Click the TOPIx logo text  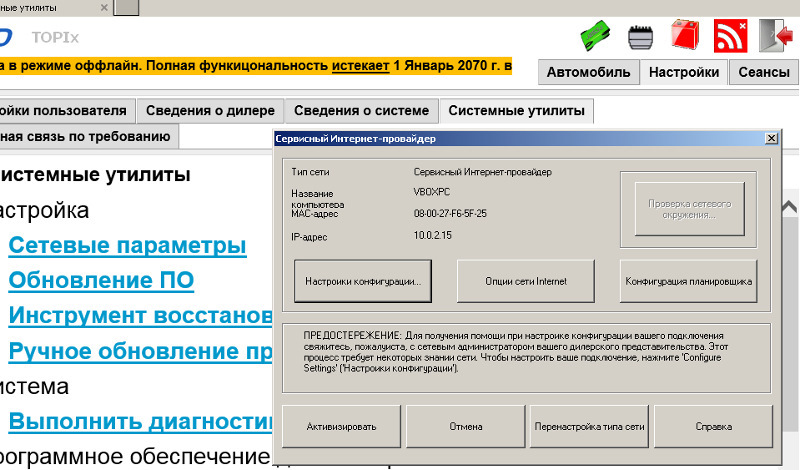pyautogui.click(x=55, y=37)
